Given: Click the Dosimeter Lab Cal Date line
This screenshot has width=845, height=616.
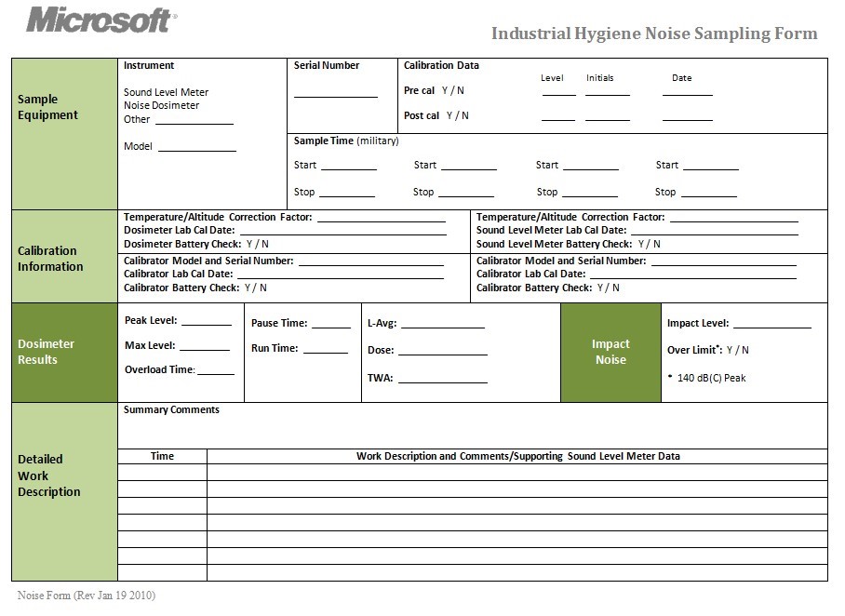Looking at the screenshot, I should tap(342, 230).
